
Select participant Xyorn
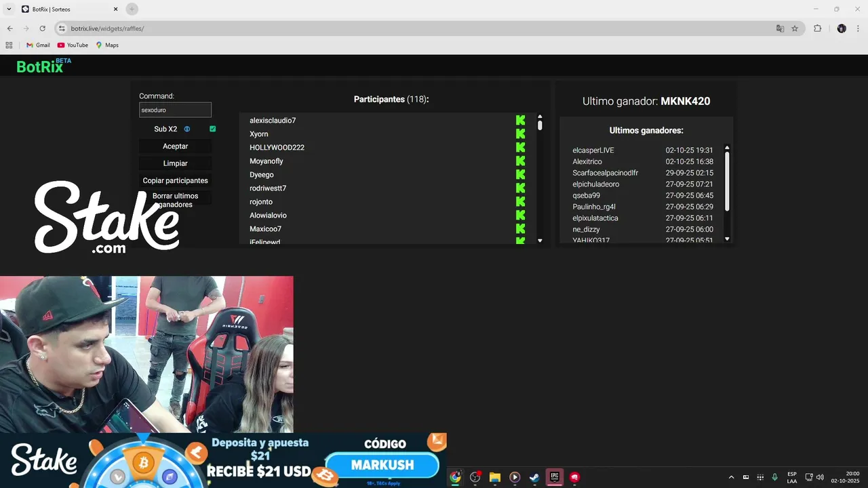click(258, 134)
